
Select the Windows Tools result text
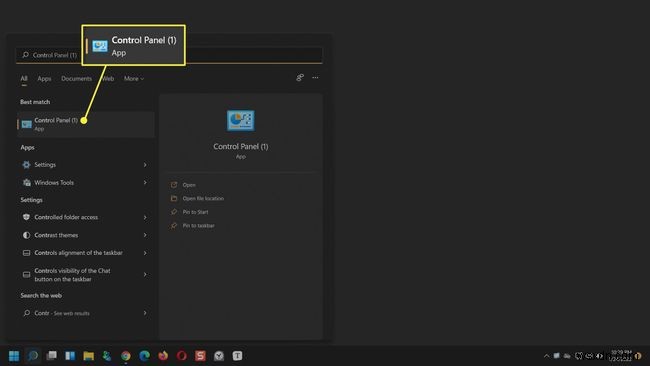[54, 182]
